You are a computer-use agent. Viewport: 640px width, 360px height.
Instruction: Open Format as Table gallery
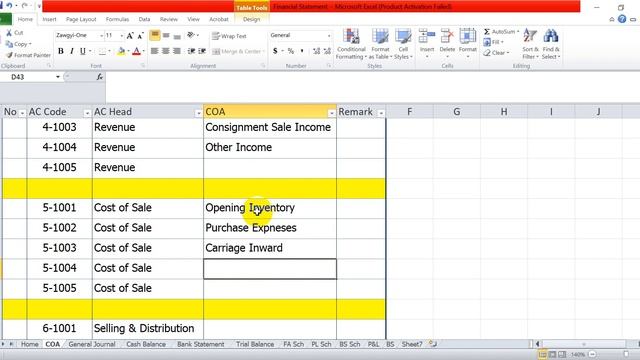coord(380,44)
